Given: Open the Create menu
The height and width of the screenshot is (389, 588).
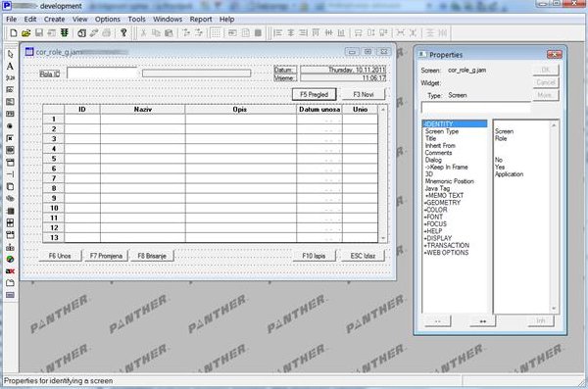Looking at the screenshot, I should (x=54, y=20).
